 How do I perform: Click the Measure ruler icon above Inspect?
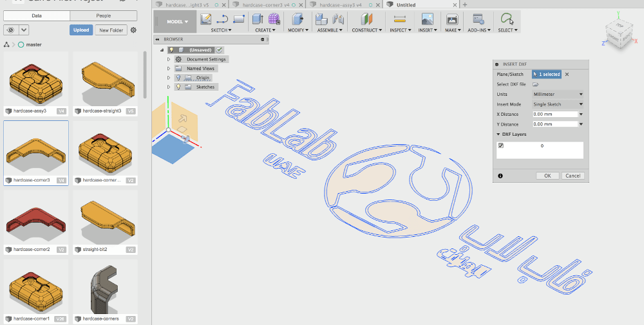400,19
